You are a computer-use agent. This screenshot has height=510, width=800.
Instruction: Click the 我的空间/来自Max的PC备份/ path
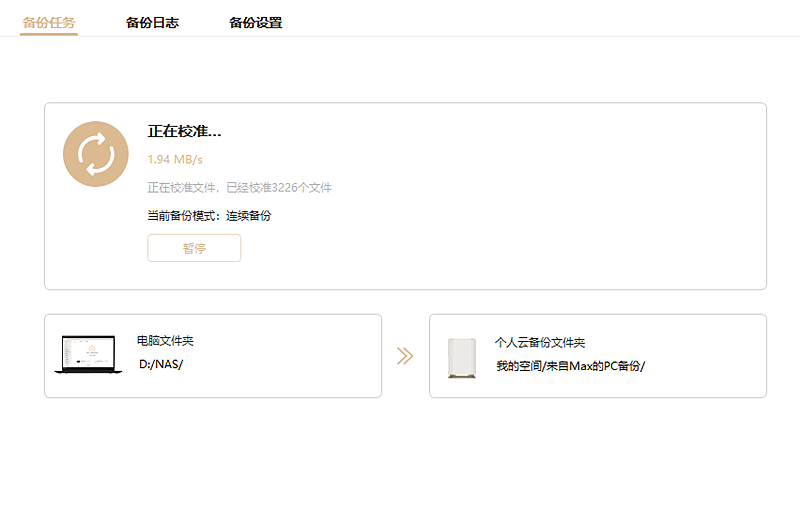[570, 366]
